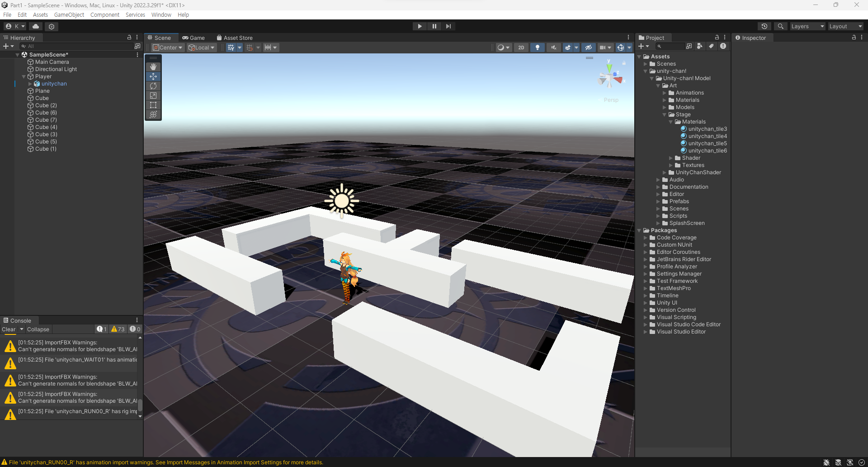
Task: Open the Center pivot dropdown
Action: coord(168,48)
